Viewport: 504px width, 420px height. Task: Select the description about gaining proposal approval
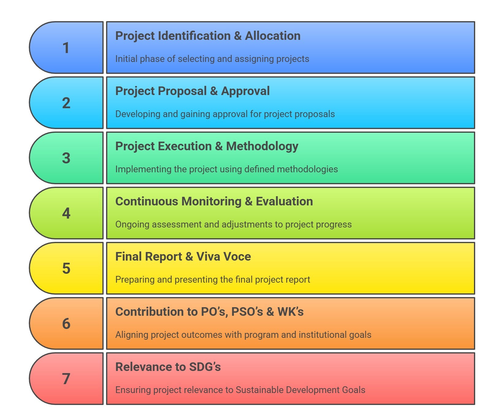pos(225,114)
